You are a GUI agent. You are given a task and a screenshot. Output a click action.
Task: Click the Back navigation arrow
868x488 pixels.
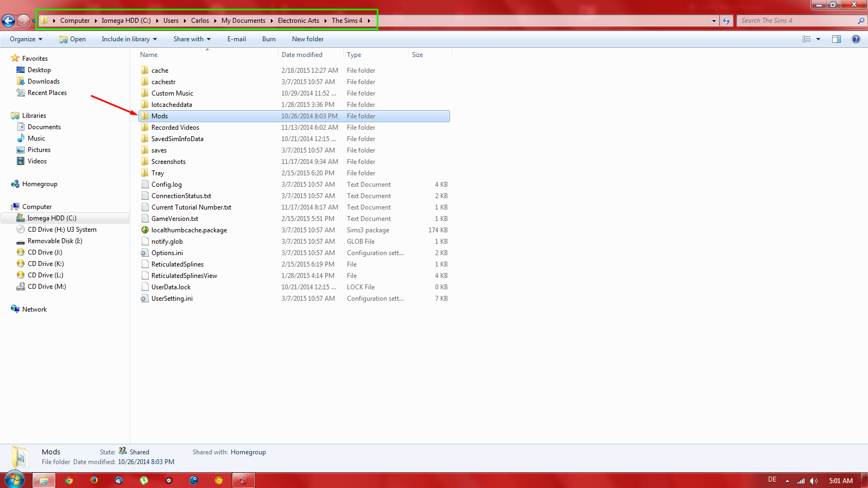coord(9,21)
